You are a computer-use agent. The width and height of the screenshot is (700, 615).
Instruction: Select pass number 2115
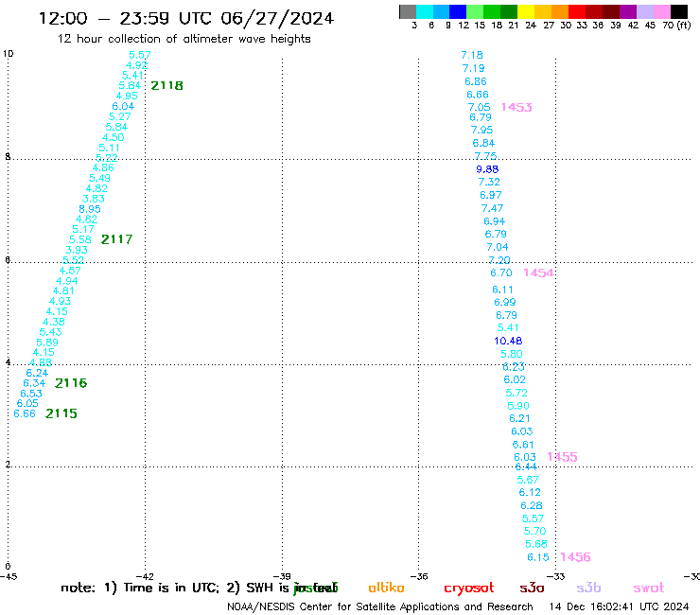[61, 413]
